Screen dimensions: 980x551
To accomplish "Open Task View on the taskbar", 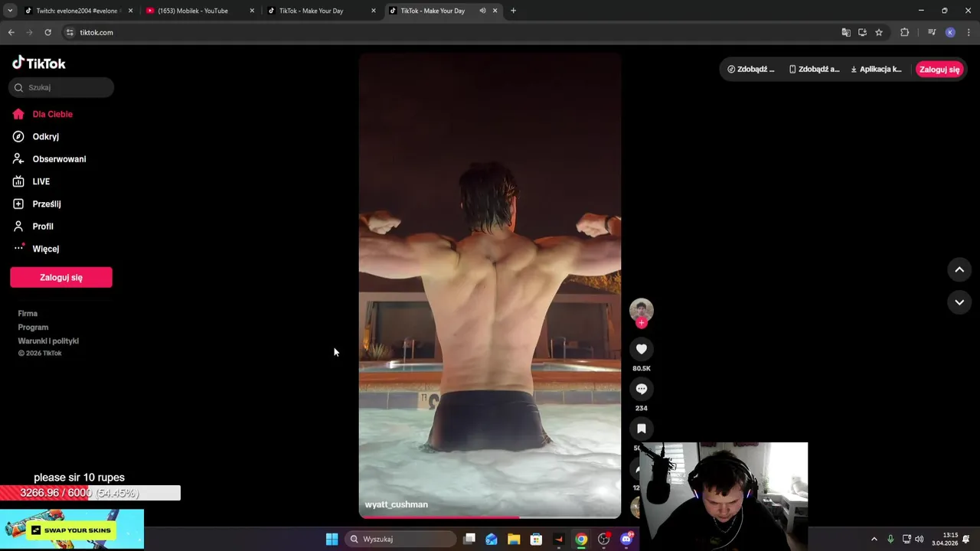I will pyautogui.click(x=469, y=539).
